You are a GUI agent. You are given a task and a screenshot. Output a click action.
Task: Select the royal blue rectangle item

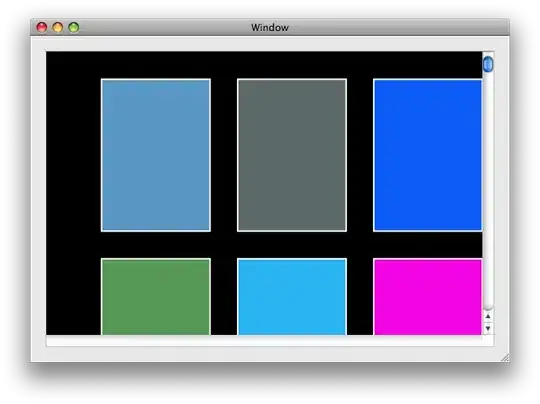tap(427, 155)
